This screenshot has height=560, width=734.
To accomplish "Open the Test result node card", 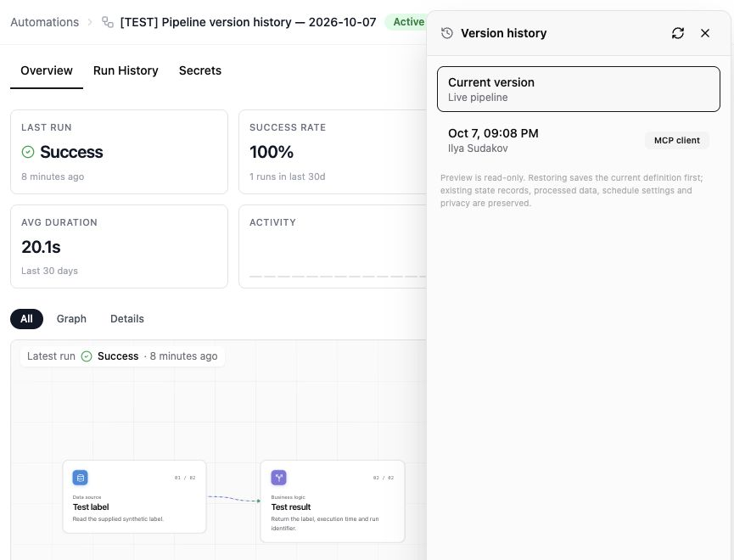I will 333,501.
